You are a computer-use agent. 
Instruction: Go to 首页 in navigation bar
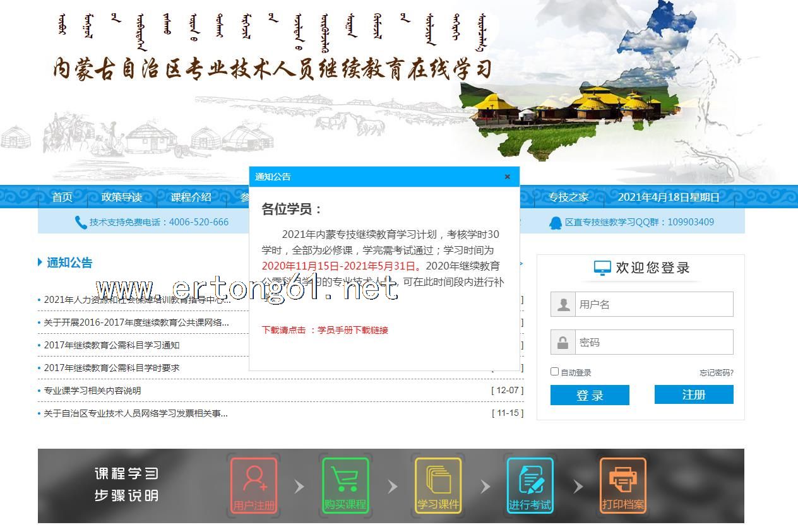62,197
